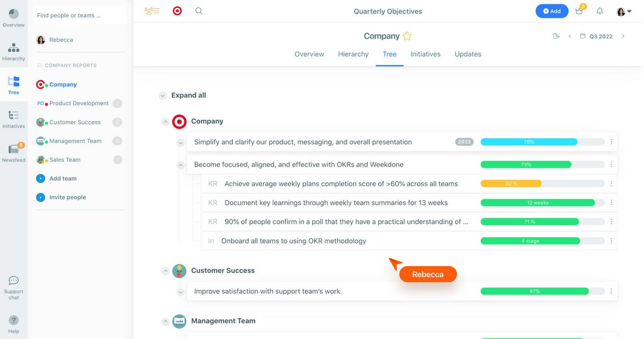Click the 78% progress bar
644x339 pixels.
point(543,142)
